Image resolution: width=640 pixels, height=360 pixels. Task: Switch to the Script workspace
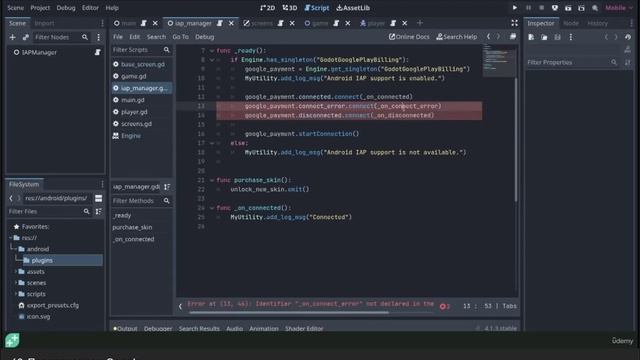(x=317, y=8)
